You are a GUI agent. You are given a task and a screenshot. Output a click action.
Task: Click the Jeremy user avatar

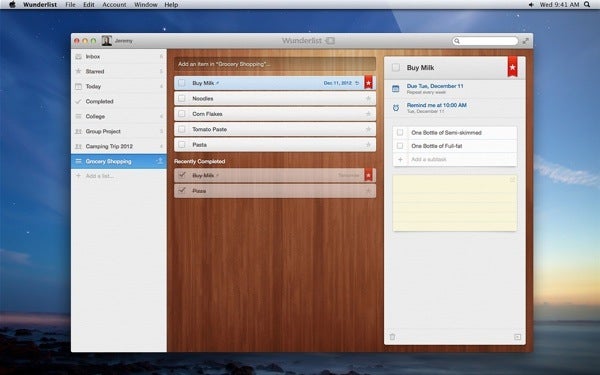107,41
